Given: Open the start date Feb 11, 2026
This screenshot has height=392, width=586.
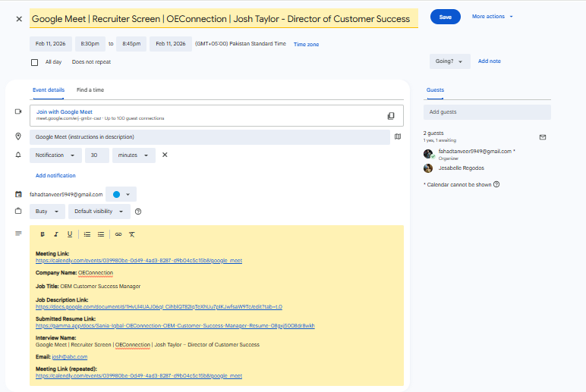Looking at the screenshot, I should pyautogui.click(x=50, y=44).
